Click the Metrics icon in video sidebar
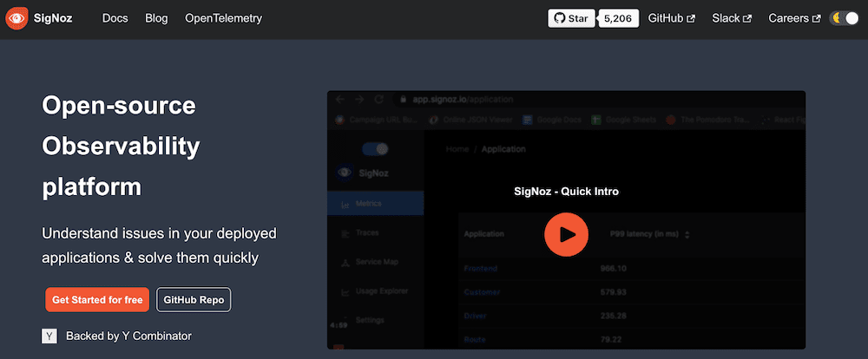The width and height of the screenshot is (868, 359). click(x=344, y=204)
